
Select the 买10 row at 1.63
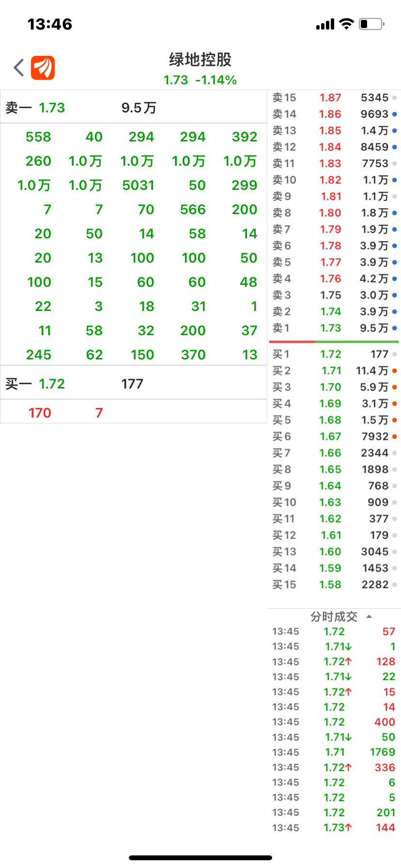(334, 503)
